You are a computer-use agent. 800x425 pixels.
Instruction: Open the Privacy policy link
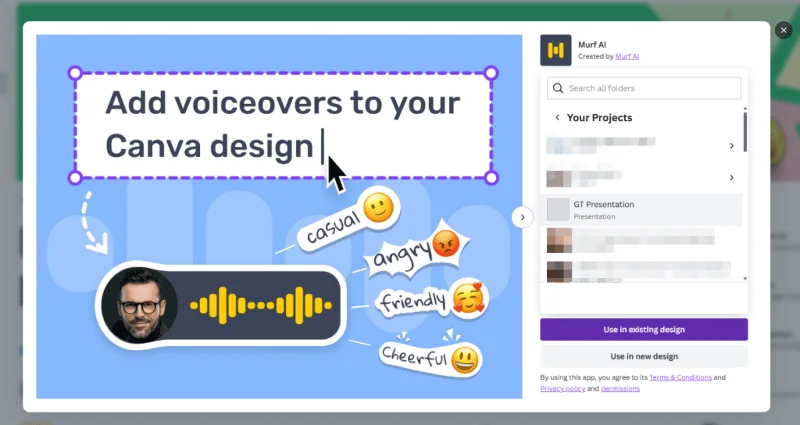(x=562, y=389)
